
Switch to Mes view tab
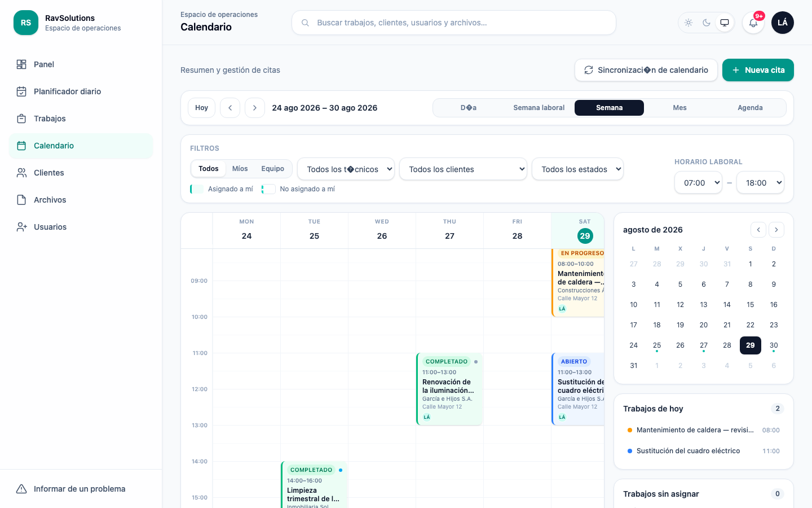click(680, 108)
